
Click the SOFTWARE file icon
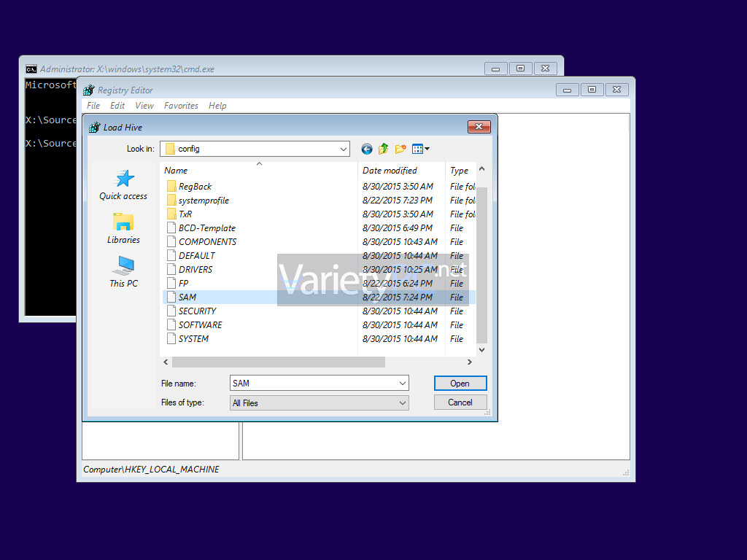click(171, 324)
